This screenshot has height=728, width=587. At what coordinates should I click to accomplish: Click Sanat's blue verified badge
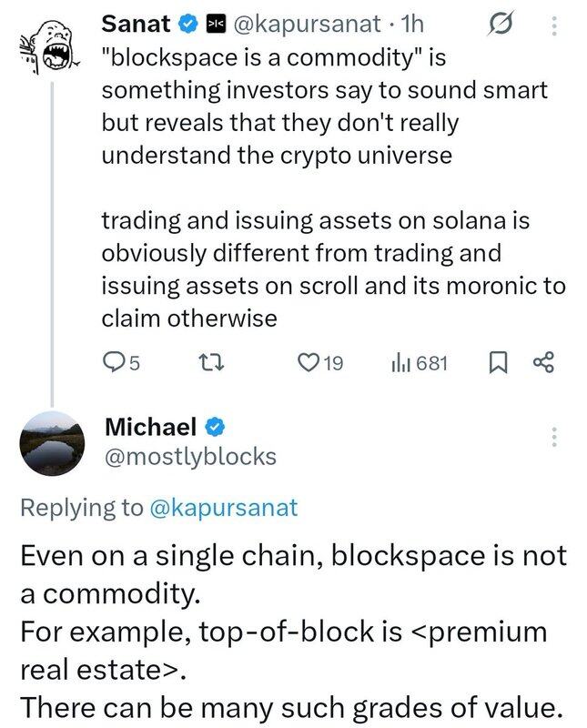187,21
